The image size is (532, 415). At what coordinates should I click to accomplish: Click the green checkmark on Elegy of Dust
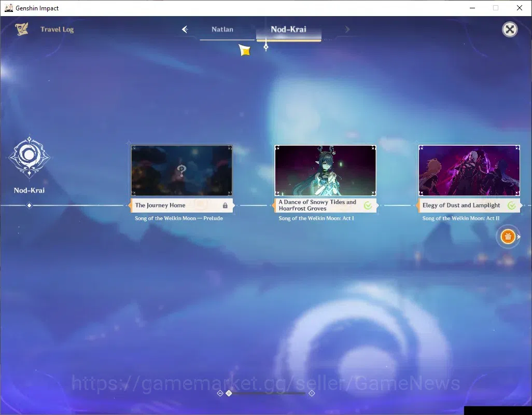coord(512,205)
